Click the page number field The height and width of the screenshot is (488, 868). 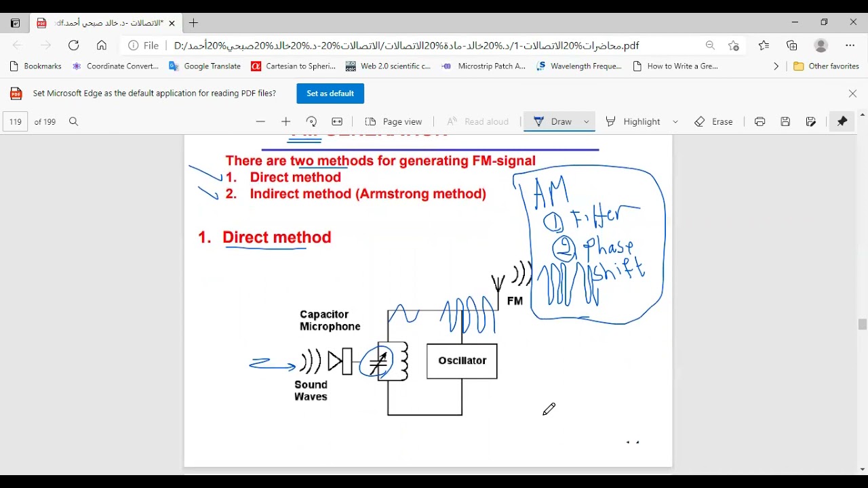pos(16,122)
